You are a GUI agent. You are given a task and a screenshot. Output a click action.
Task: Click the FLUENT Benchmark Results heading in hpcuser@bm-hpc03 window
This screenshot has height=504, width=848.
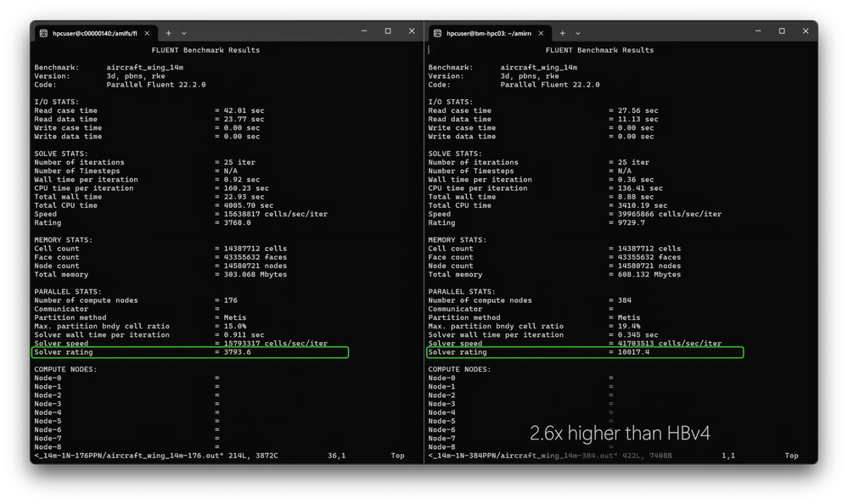coord(599,50)
